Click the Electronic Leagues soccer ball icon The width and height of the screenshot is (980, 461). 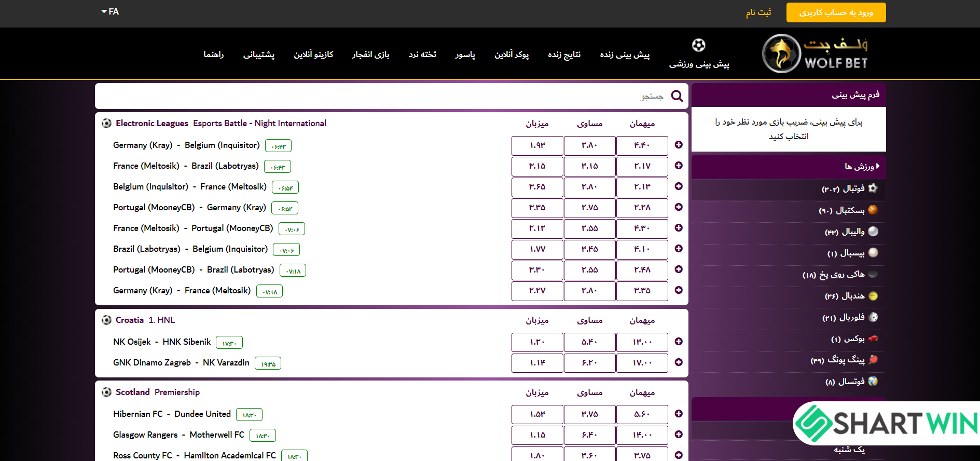point(106,123)
